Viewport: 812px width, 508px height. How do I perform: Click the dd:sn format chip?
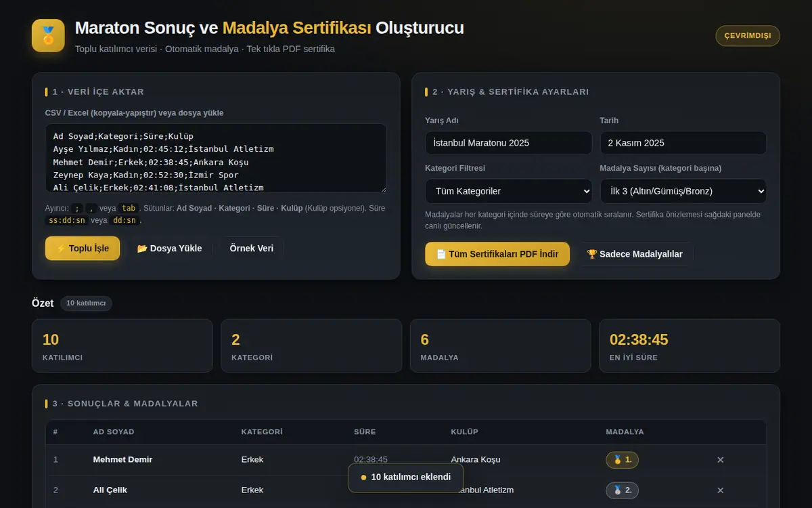[126, 221]
